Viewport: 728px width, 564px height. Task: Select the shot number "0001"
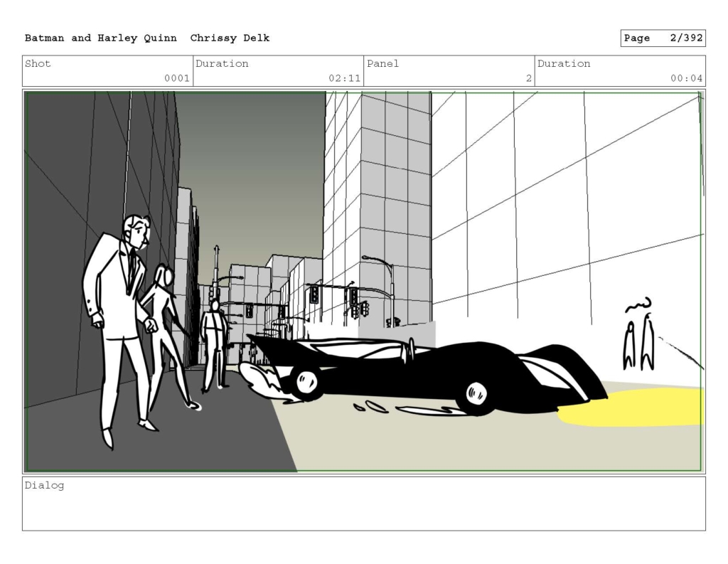(x=177, y=78)
